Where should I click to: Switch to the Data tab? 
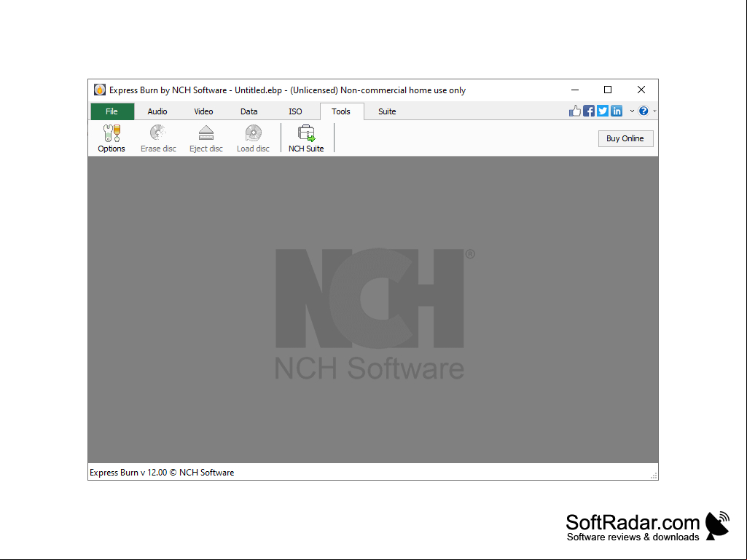[249, 111]
